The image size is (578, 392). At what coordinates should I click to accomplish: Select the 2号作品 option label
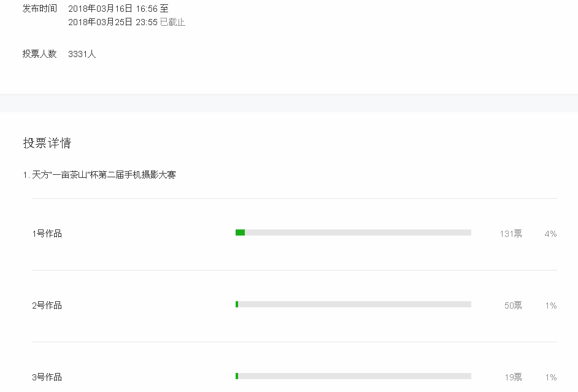pyautogui.click(x=47, y=306)
